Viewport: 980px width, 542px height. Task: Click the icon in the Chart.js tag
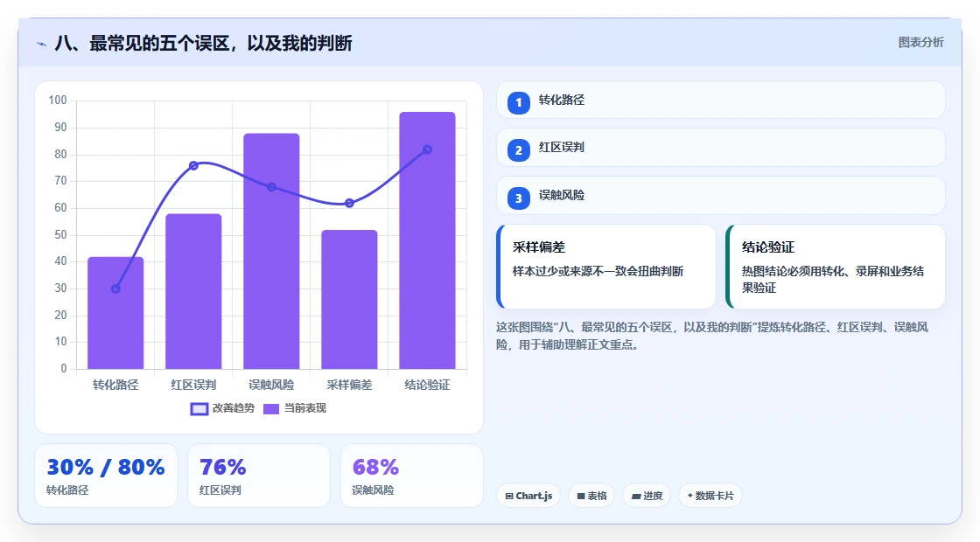(508, 496)
